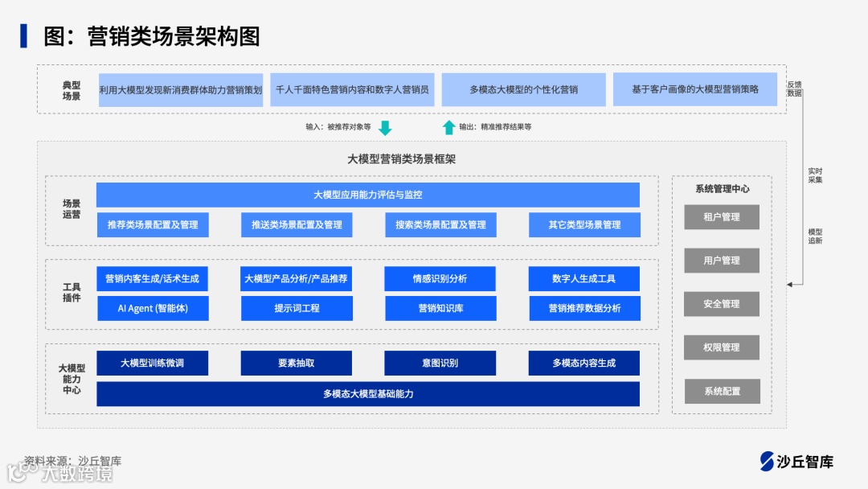The image size is (868, 489).
Task: Click the 沙丘智库 logo
Action: click(x=796, y=462)
